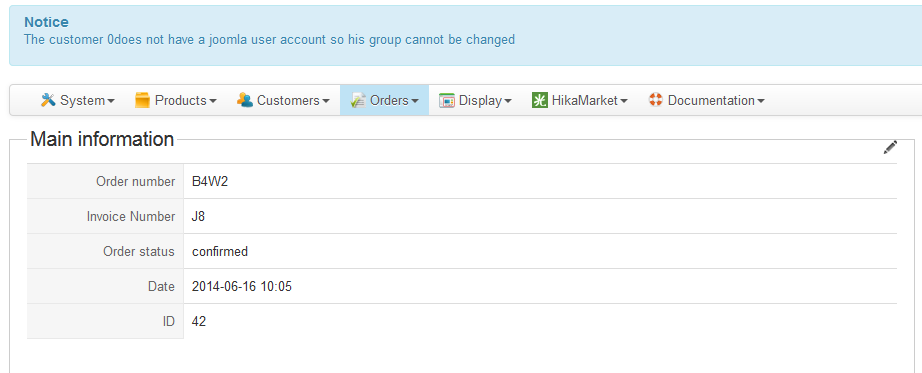Expand the Products dropdown caret
The width and height of the screenshot is (922, 373).
click(213, 101)
